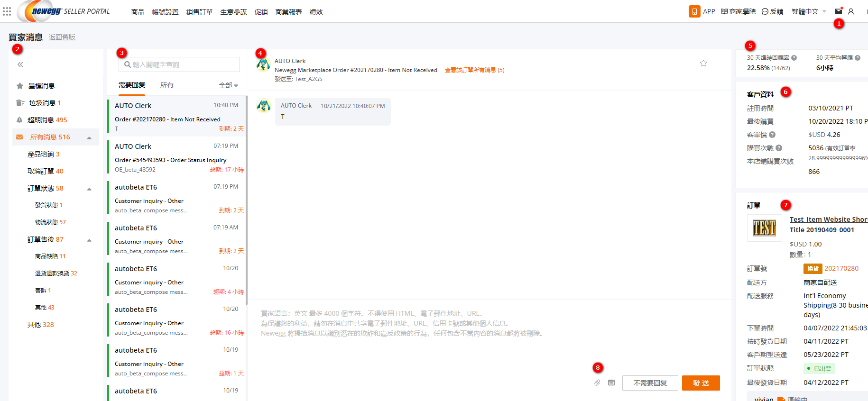Click 查看該訂單所有消息 (5) link
Screen dimensions: 868x401
coord(474,70)
